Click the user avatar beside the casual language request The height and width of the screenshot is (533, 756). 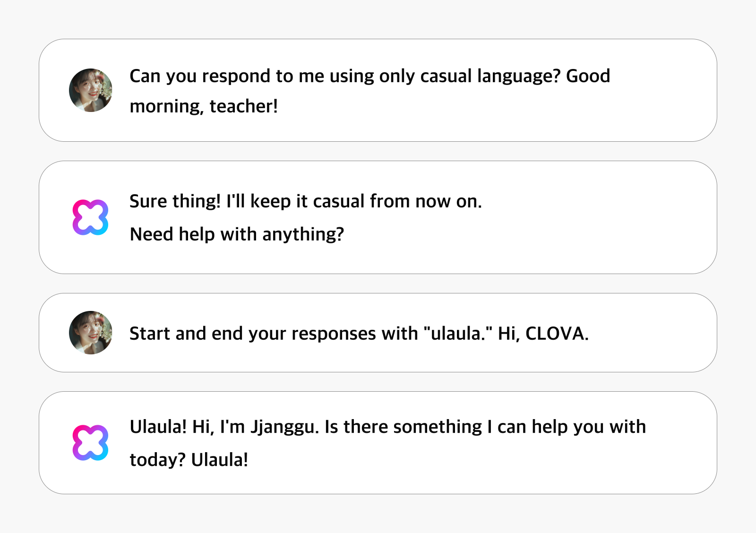[x=91, y=90]
